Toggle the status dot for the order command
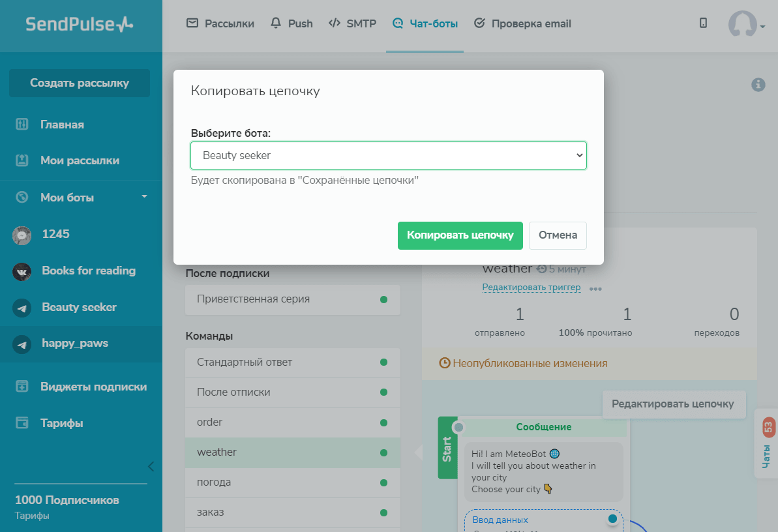 pos(383,422)
